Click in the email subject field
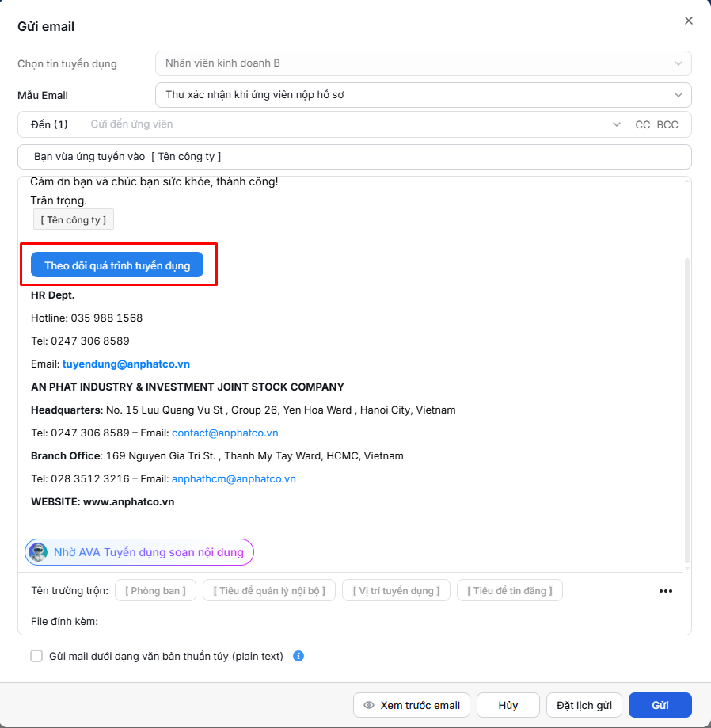This screenshot has height=728, width=711. [x=355, y=157]
